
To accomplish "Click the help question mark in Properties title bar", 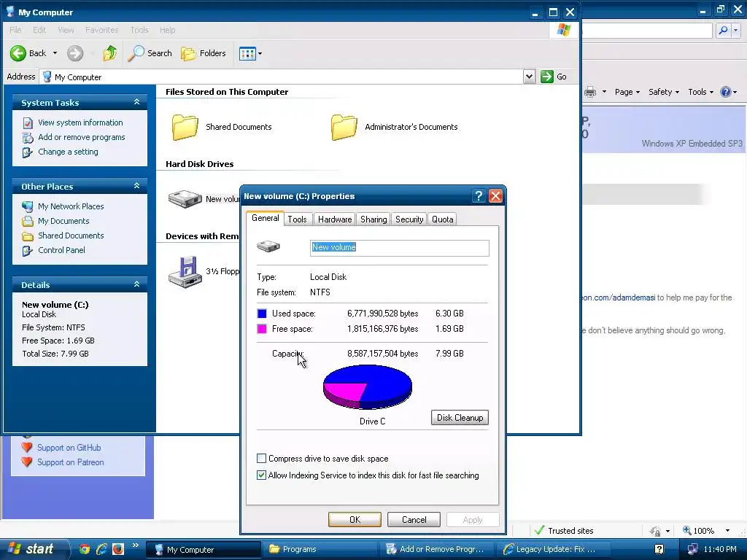I will (x=479, y=196).
